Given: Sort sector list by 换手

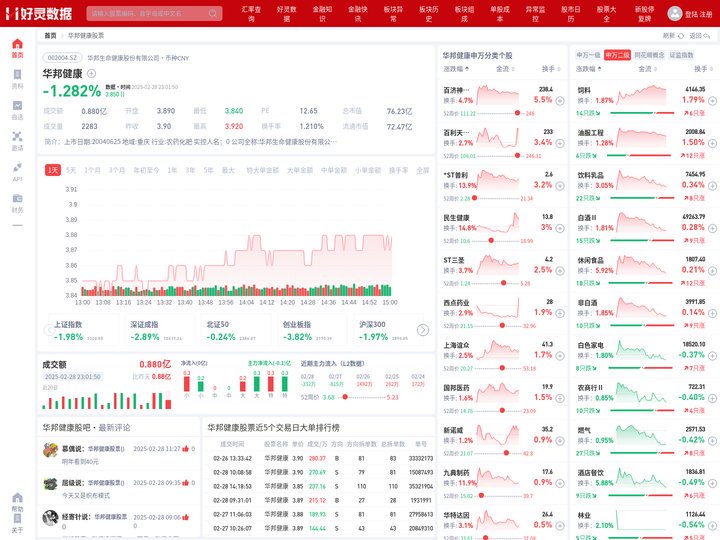Looking at the screenshot, I should pyautogui.click(x=703, y=69).
